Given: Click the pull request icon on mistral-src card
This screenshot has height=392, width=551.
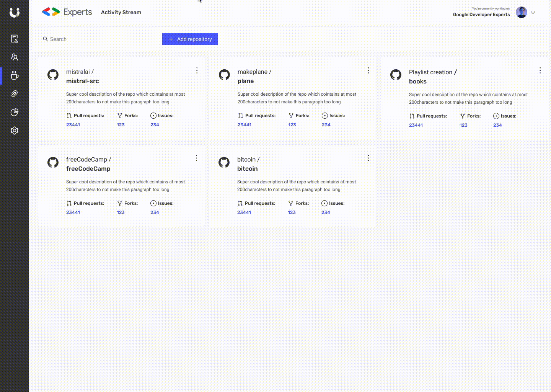Looking at the screenshot, I should 69,116.
